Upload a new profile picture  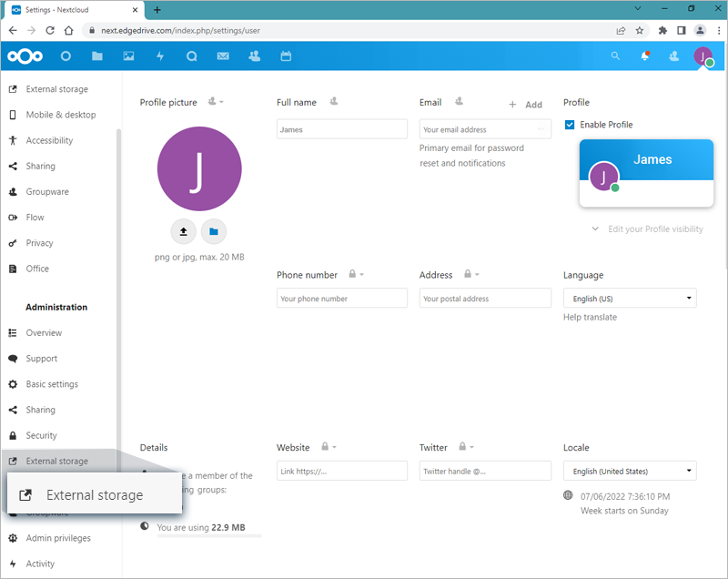click(184, 231)
